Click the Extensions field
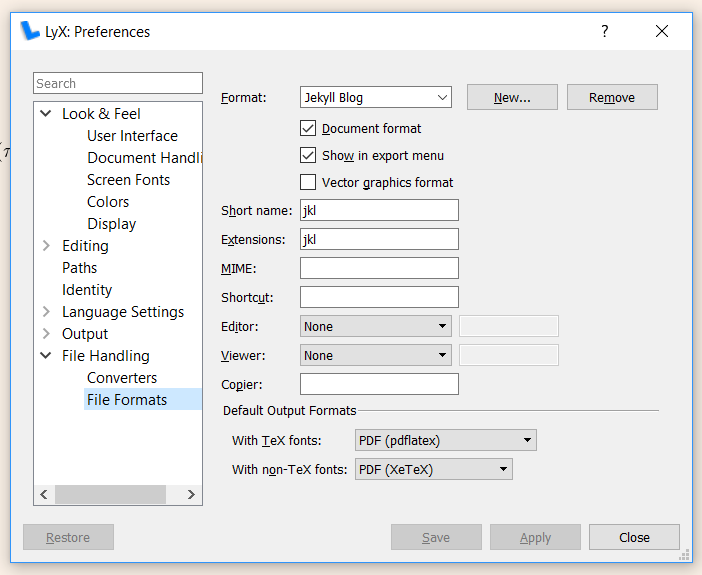The height and width of the screenshot is (575, 702). coord(379,239)
